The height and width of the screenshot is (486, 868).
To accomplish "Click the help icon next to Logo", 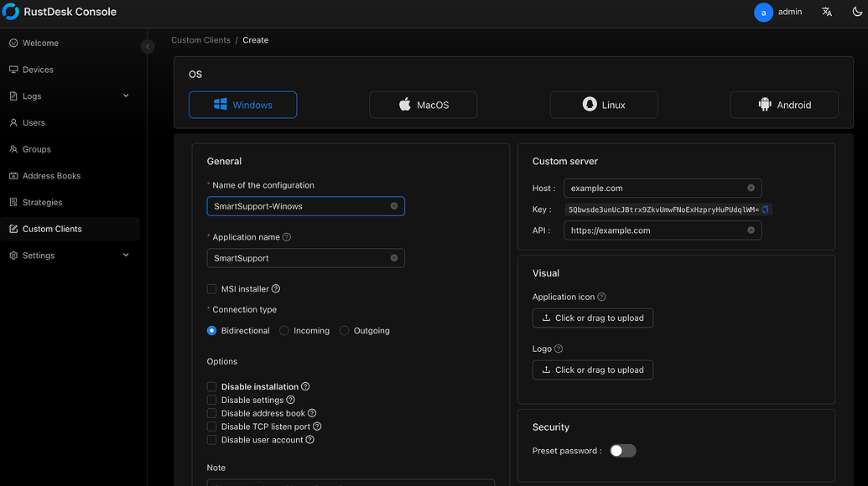I will coord(558,349).
